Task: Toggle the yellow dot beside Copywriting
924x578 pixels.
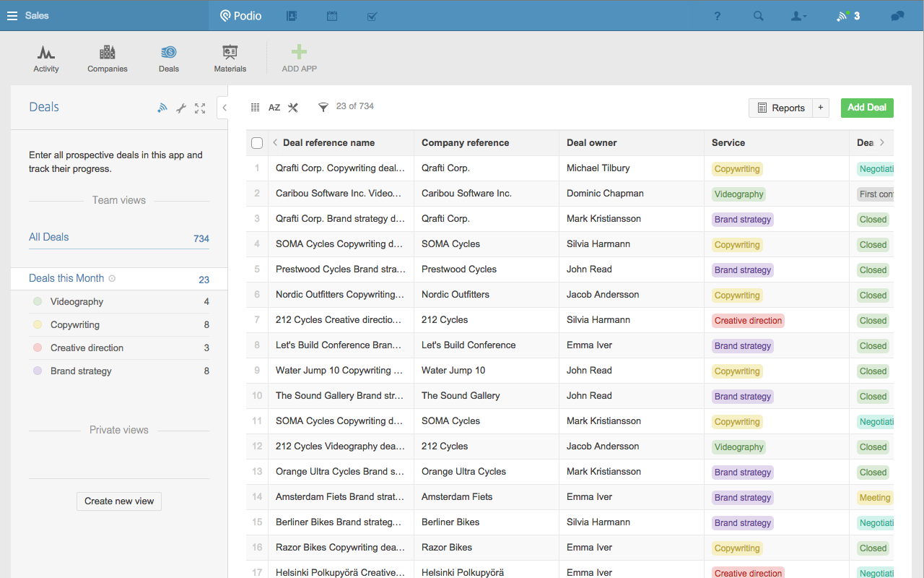Action: click(37, 324)
